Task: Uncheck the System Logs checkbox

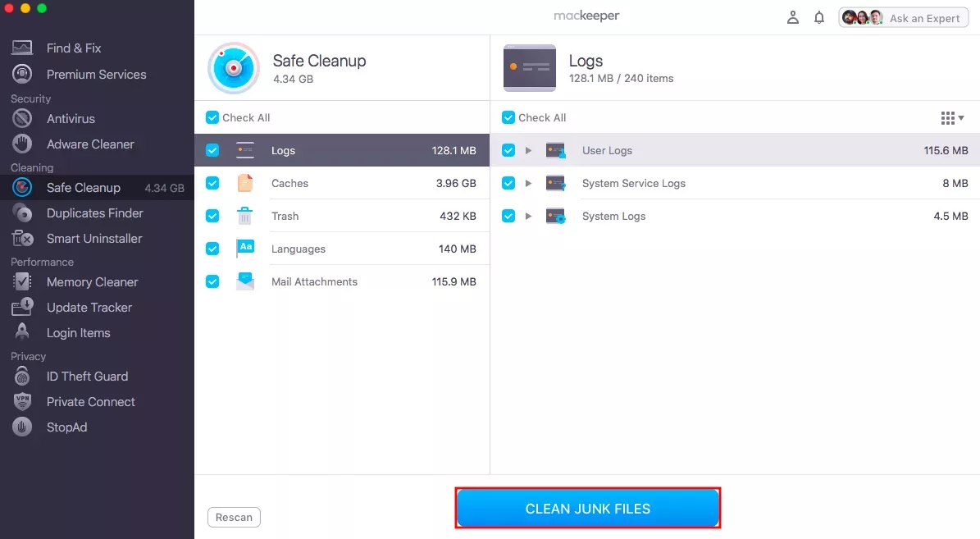Action: [x=508, y=216]
